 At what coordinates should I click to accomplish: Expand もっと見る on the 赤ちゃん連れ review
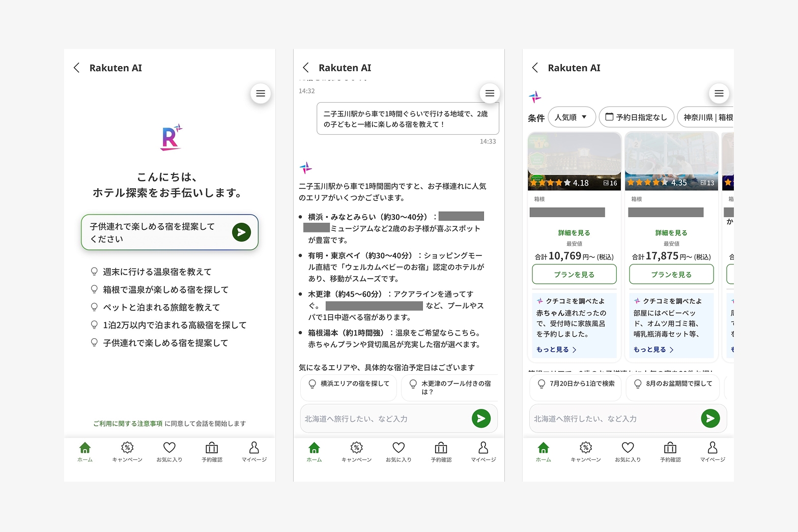tap(556, 349)
